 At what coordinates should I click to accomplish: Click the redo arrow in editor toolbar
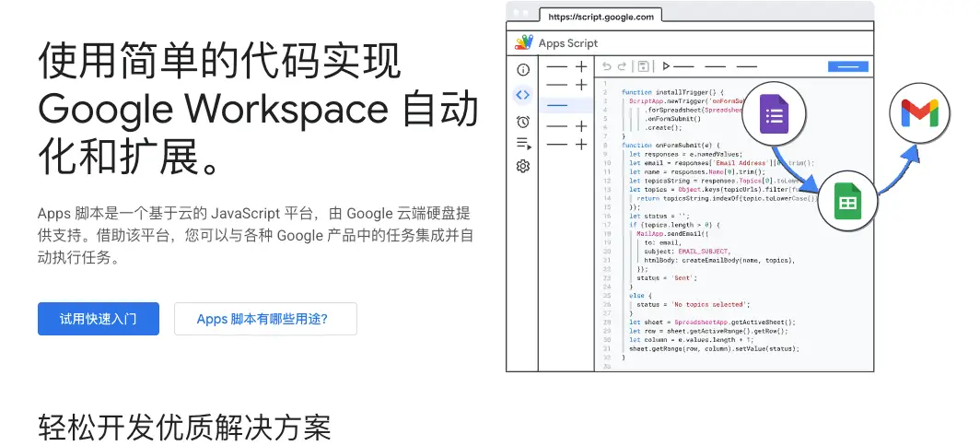[622, 66]
